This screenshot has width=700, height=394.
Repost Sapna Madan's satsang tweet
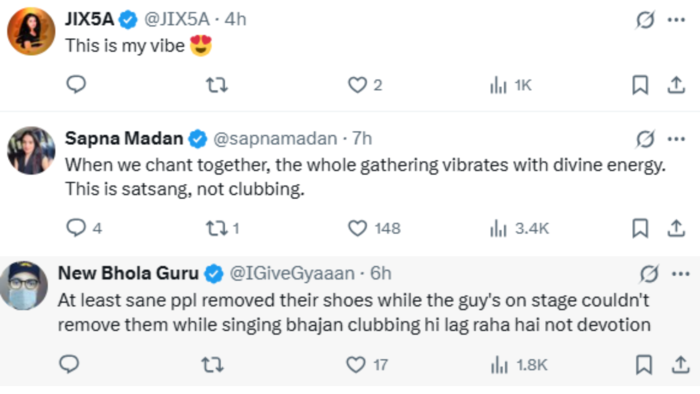tap(222, 228)
